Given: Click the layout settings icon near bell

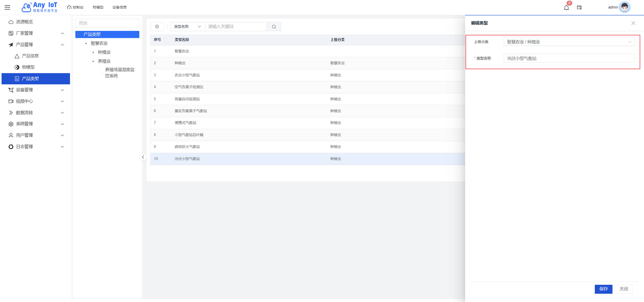Looking at the screenshot, I should [579, 8].
